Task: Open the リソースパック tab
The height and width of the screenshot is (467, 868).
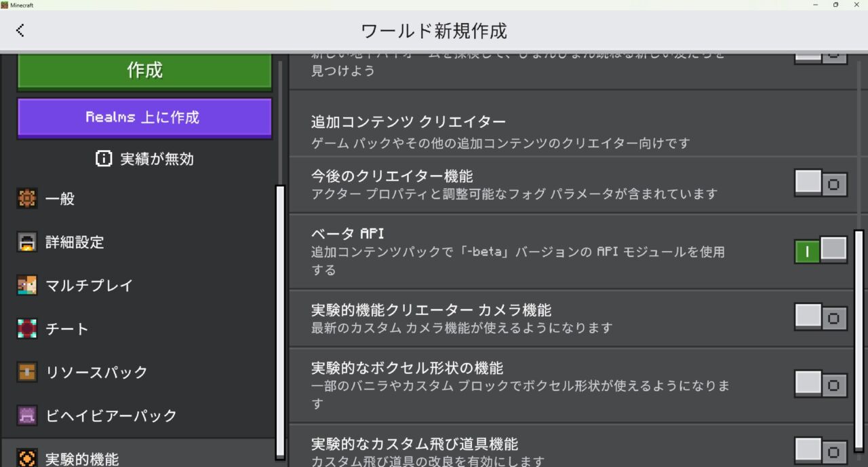Action: tap(138, 372)
